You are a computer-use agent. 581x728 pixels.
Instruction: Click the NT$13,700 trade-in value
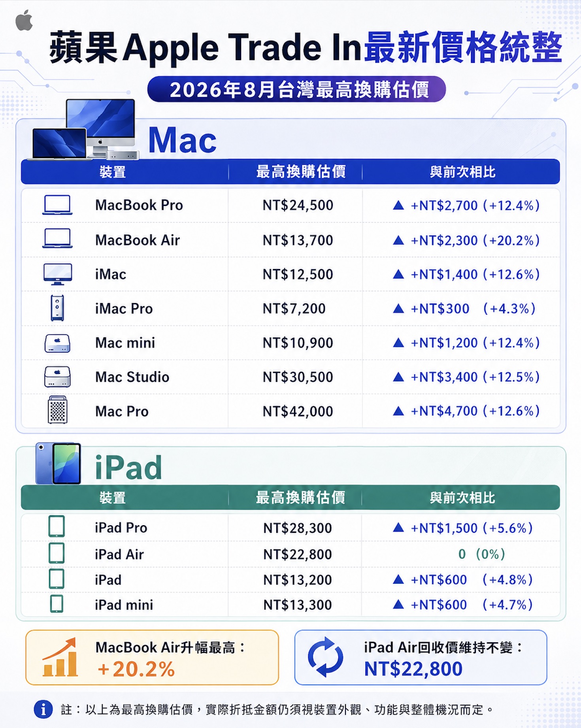[298, 240]
